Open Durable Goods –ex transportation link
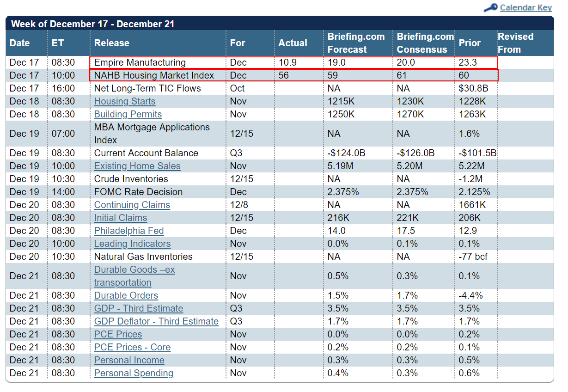The height and width of the screenshot is (392, 568). 134,276
